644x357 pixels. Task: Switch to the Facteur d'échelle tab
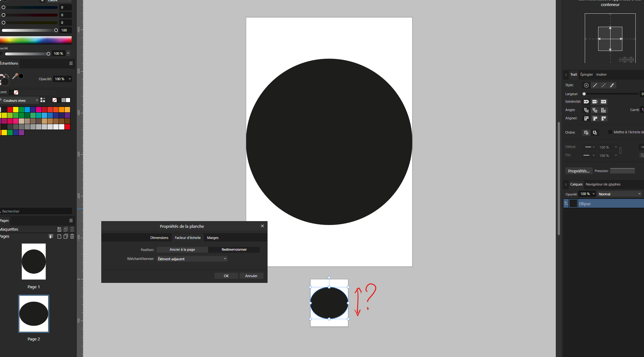coord(188,238)
